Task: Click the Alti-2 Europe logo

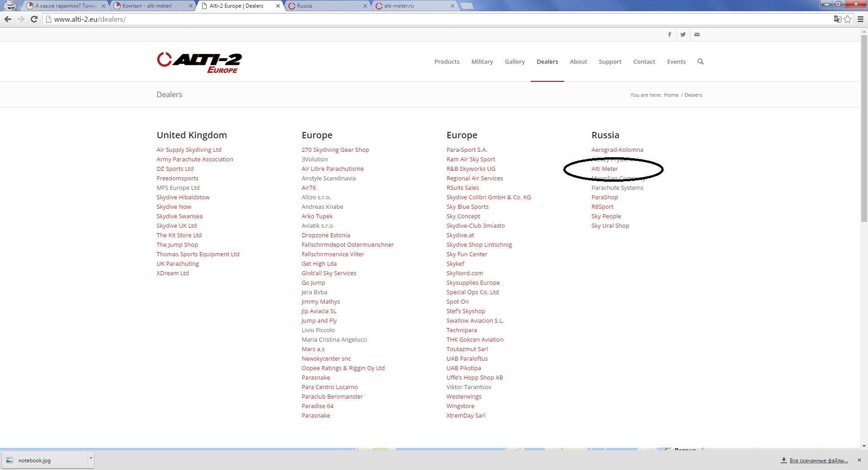Action: pyautogui.click(x=199, y=62)
